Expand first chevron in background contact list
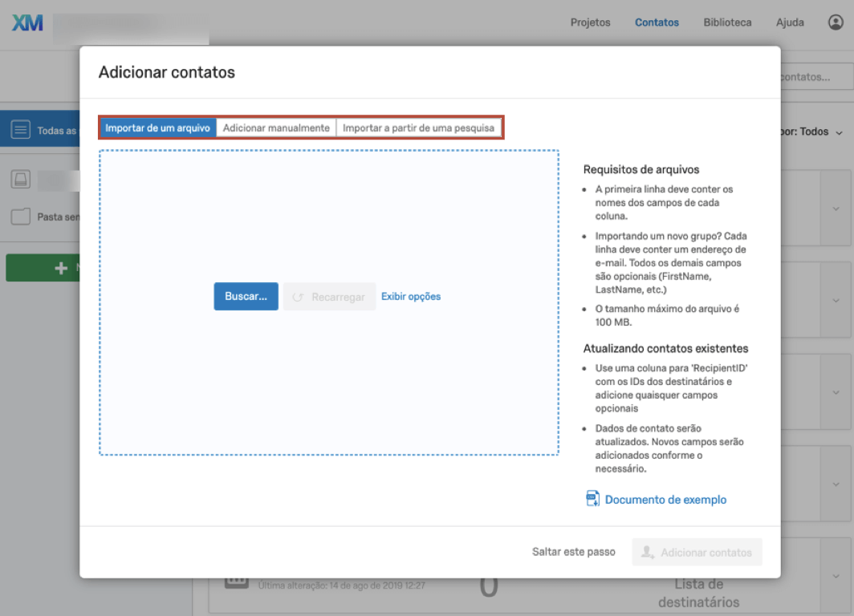The height and width of the screenshot is (616, 854). (x=836, y=209)
